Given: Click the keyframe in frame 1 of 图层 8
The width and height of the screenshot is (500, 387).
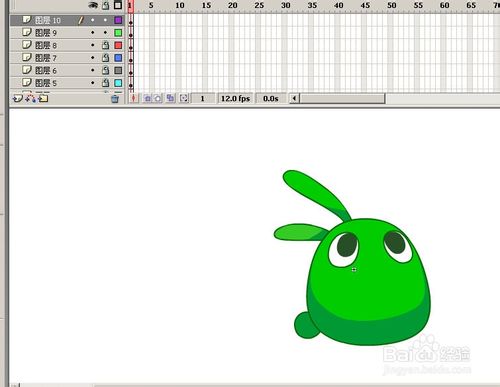Looking at the screenshot, I should pos(131,45).
